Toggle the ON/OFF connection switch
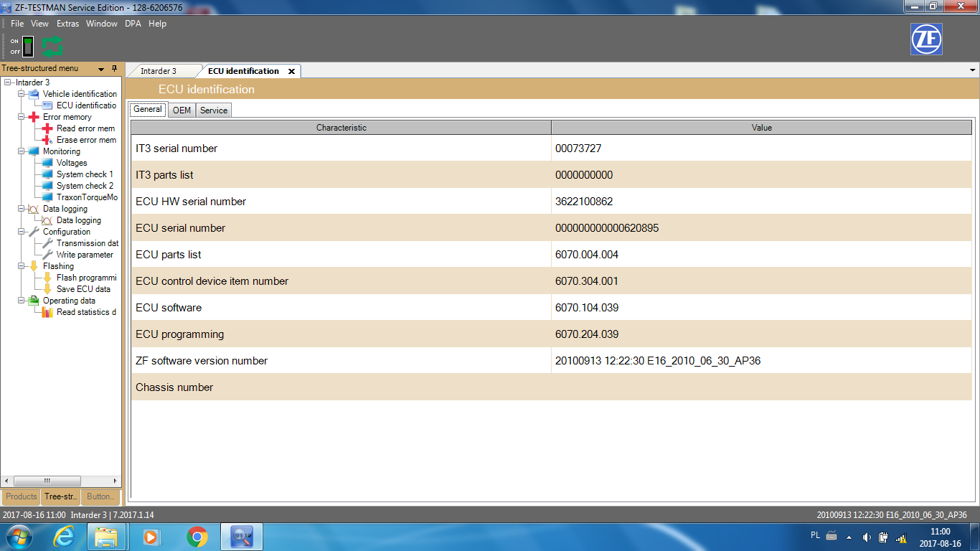 point(28,47)
